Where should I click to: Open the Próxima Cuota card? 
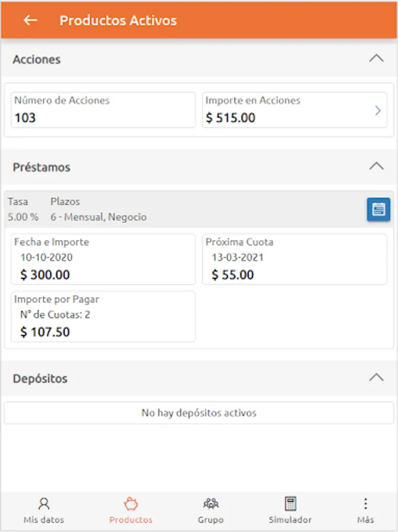(295, 259)
